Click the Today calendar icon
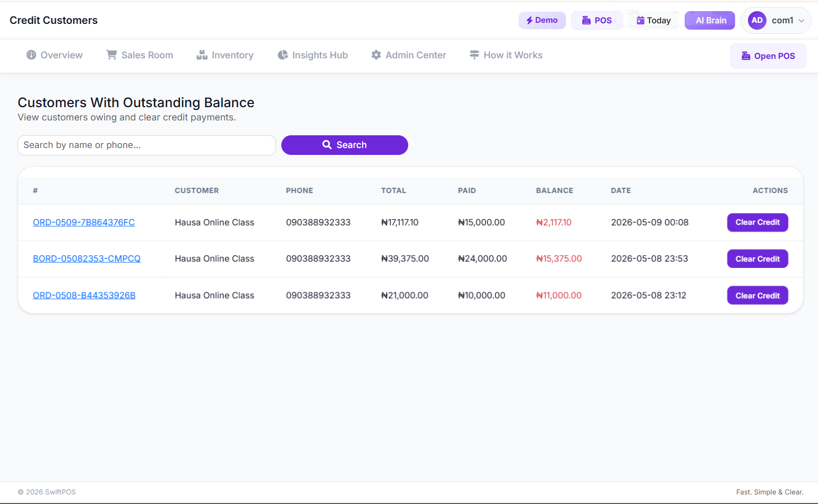The width and height of the screenshot is (818, 504). tap(640, 20)
